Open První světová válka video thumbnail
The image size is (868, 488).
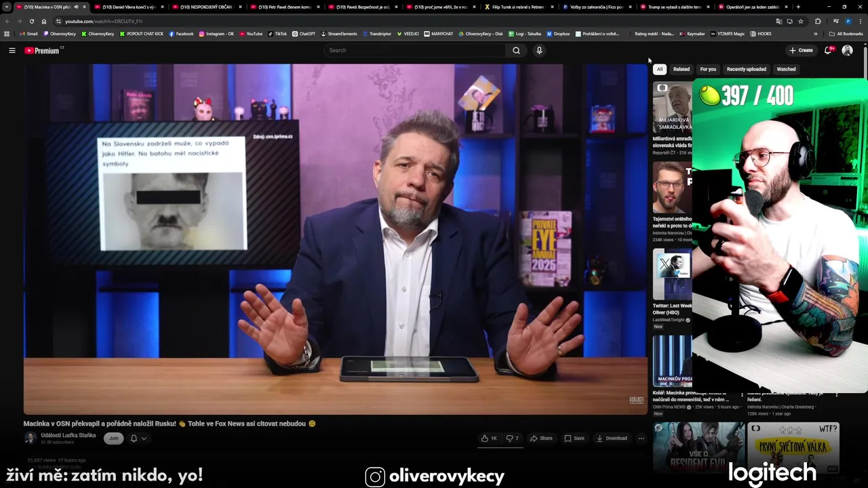click(793, 447)
